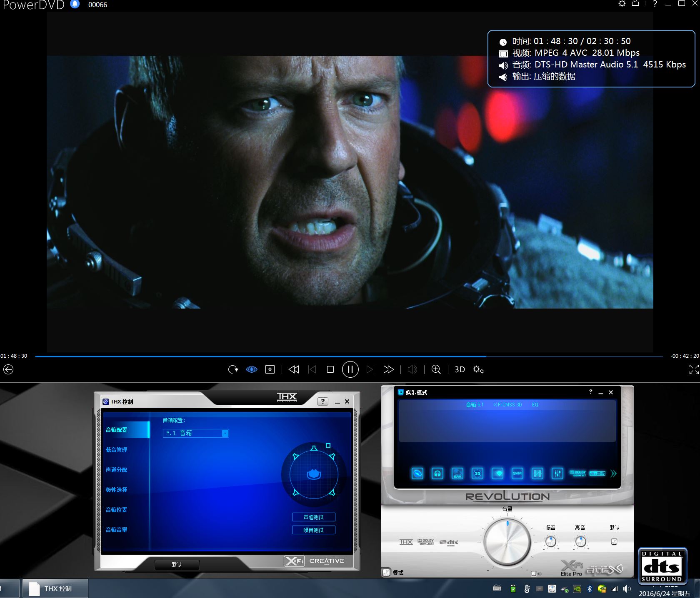Screen dimensions: 700x598
Task: Adjust the 低音 bass knob
Action: click(551, 541)
